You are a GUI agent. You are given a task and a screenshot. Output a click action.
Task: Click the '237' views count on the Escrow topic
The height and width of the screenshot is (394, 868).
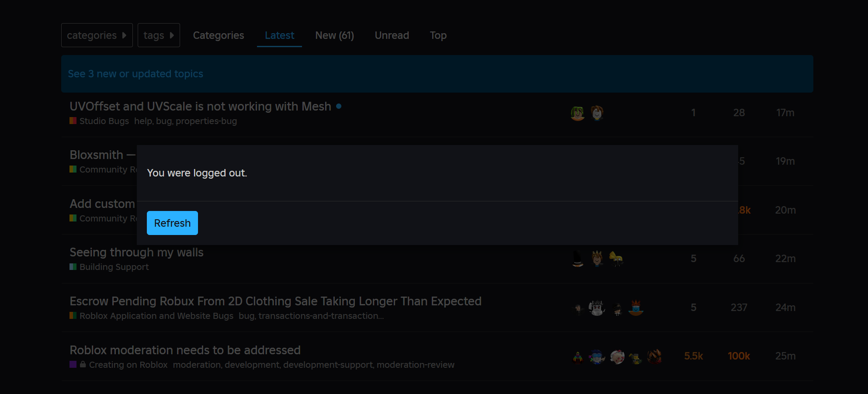click(739, 308)
